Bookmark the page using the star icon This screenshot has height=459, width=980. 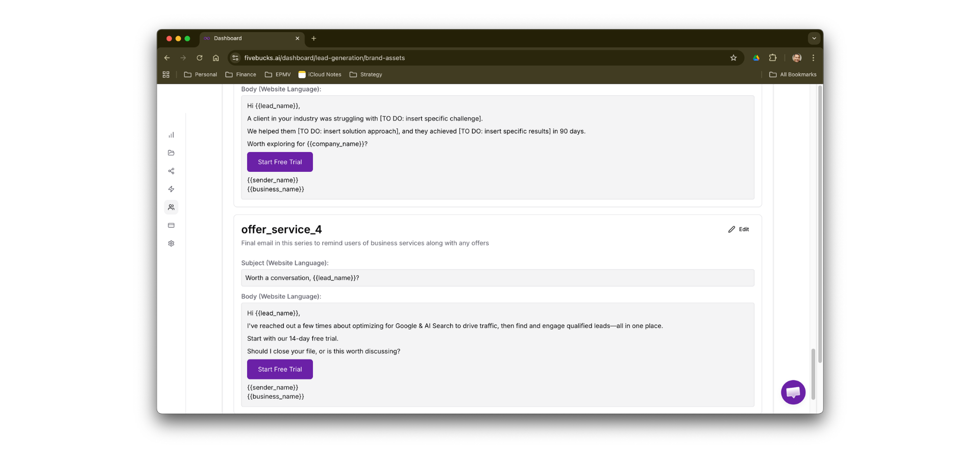click(x=733, y=58)
